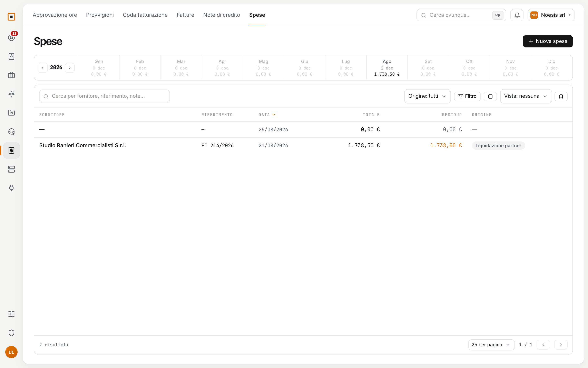
Task: Open the headset support sidebar icon
Action: coord(11,132)
